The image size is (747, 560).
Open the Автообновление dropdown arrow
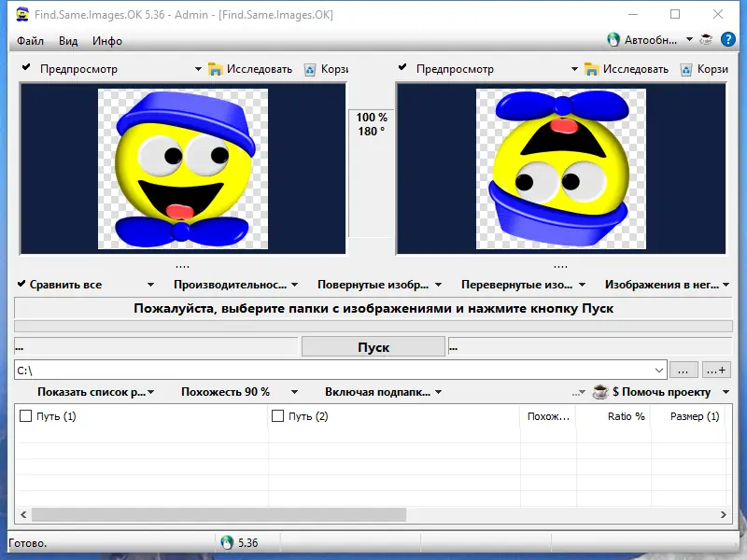pyautogui.click(x=690, y=39)
